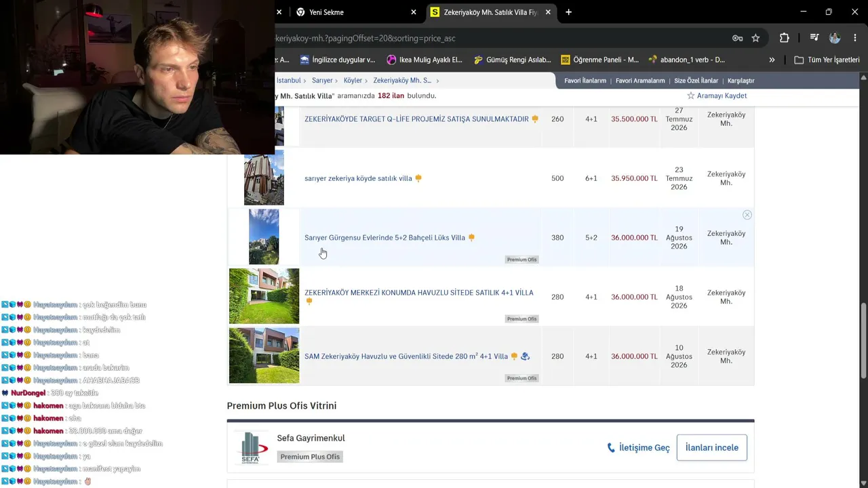Switch to the Yeni Sekme tab
The image size is (868, 488).
(x=356, y=12)
